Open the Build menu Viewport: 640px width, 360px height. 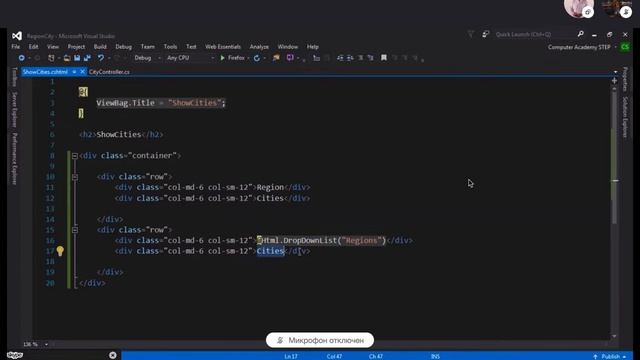click(x=100, y=47)
